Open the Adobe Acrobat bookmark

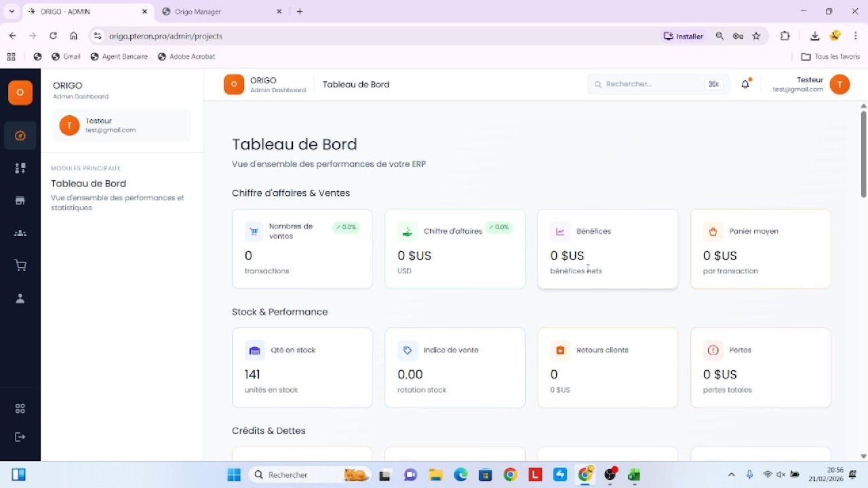click(186, 56)
